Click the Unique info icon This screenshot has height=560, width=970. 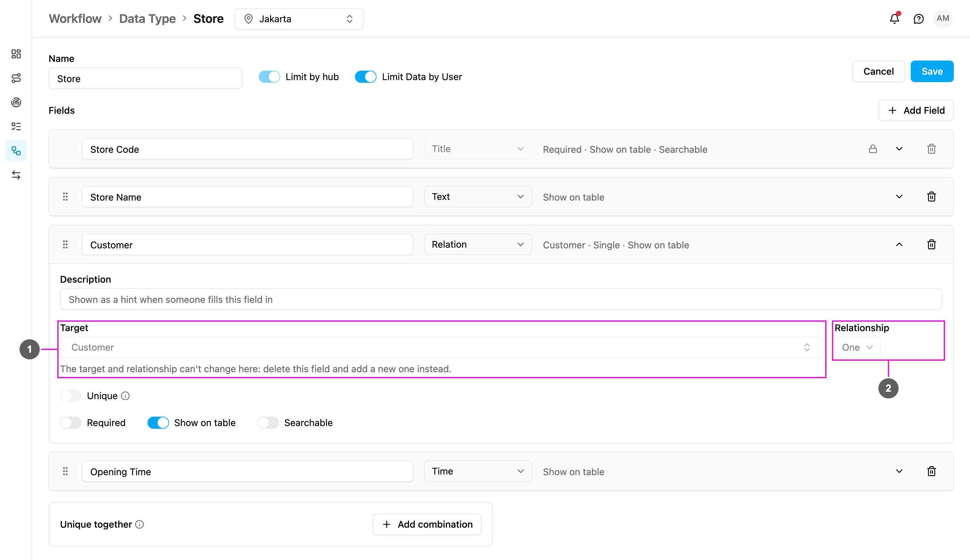126,396
